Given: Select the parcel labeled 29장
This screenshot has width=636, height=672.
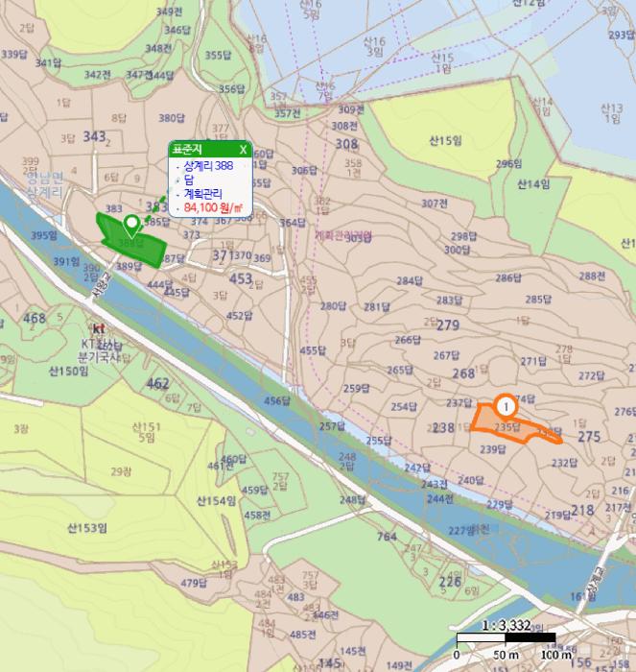Looking at the screenshot, I should click(x=120, y=471).
